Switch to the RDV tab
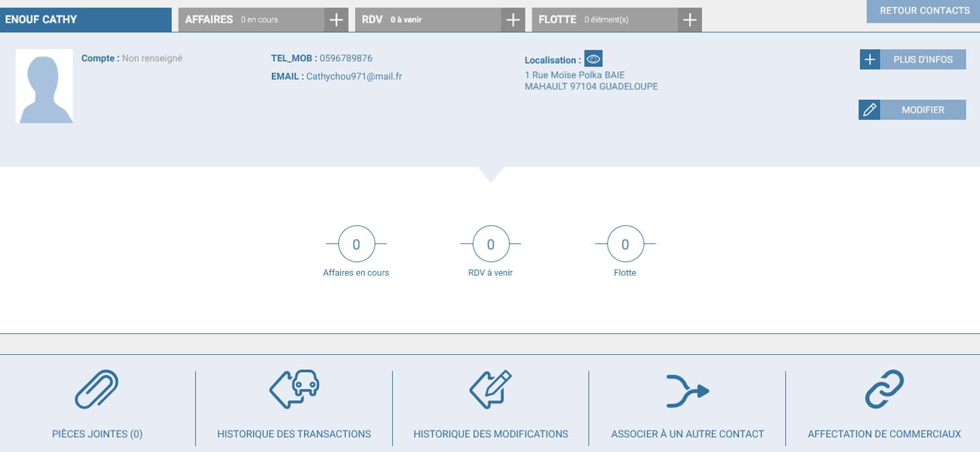 click(428, 20)
